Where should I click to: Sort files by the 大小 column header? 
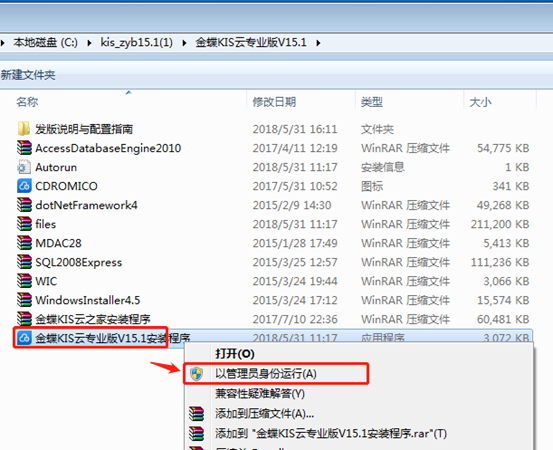(480, 102)
